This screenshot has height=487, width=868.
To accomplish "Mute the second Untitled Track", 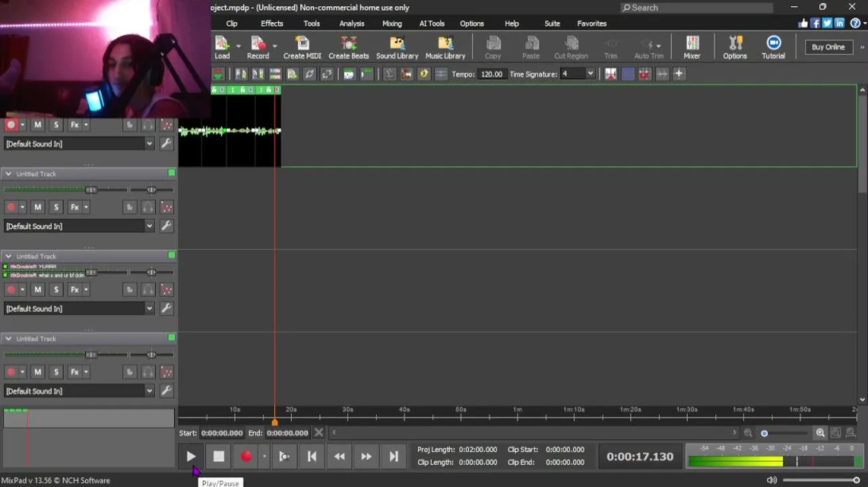I will [x=38, y=207].
